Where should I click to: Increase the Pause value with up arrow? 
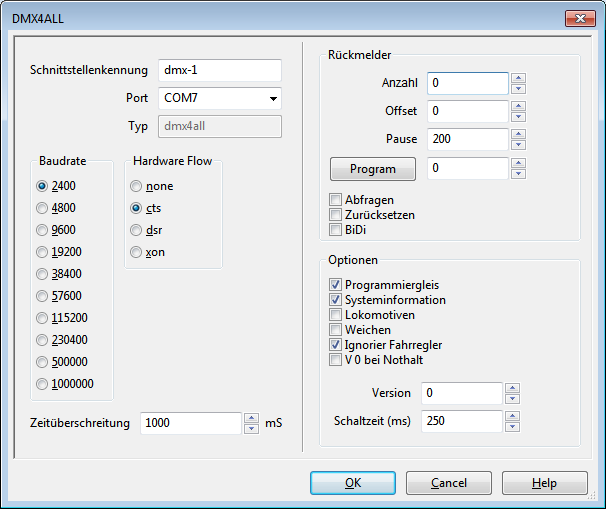tap(518, 134)
